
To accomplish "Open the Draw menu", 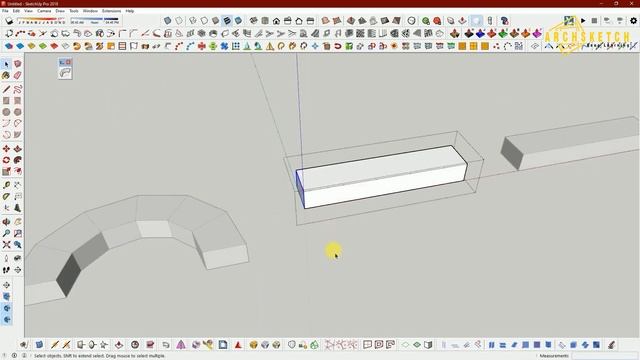I will click(60, 11).
